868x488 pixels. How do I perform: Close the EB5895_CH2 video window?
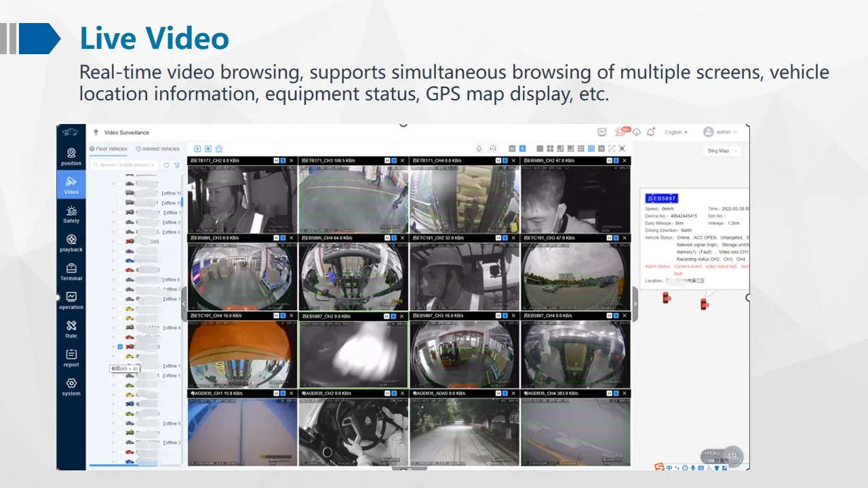click(x=625, y=161)
